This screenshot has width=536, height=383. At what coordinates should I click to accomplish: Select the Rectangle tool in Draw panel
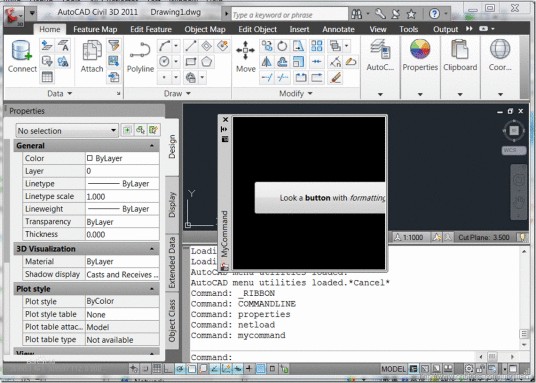191,62
